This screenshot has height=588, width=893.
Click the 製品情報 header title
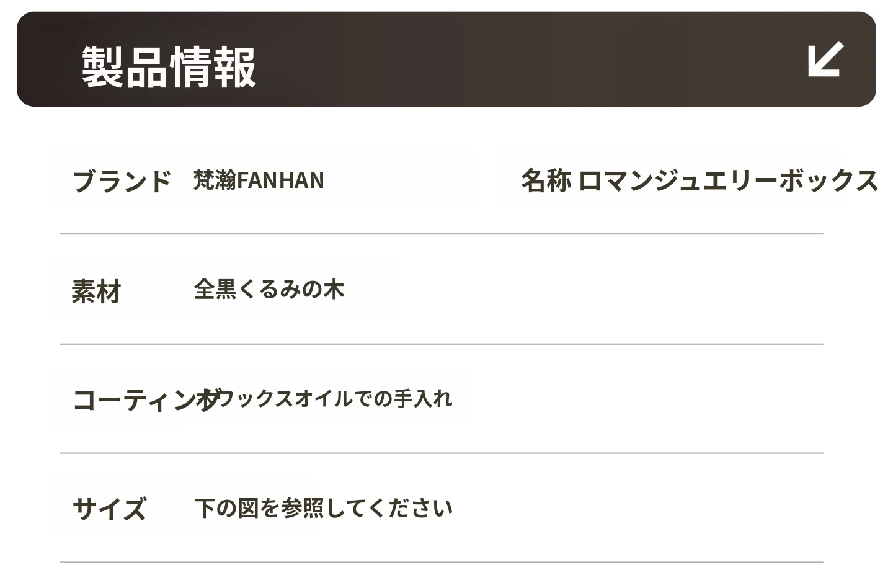[x=169, y=67]
